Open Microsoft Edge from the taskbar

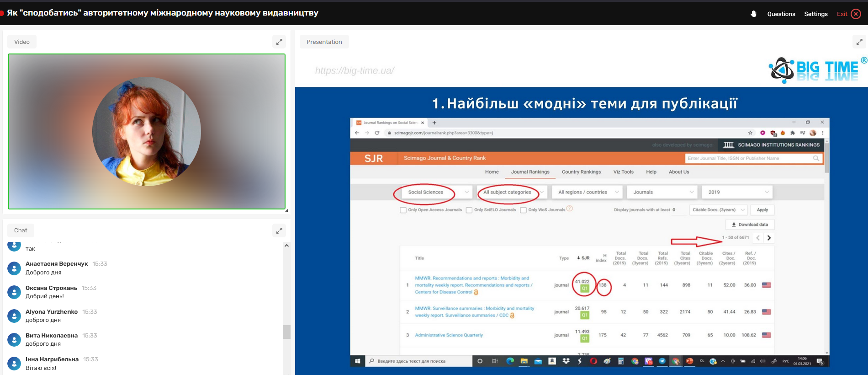[x=510, y=361]
